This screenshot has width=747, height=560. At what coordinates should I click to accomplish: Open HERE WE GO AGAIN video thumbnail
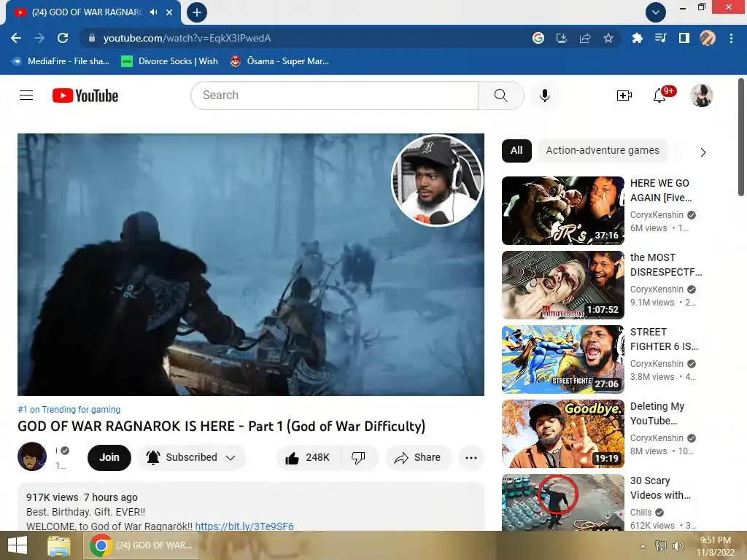[x=562, y=211]
